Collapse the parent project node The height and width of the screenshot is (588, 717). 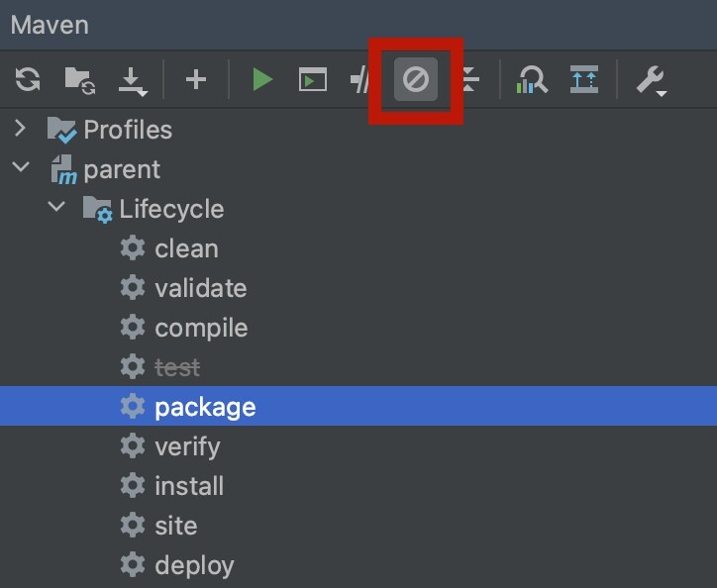click(x=21, y=168)
